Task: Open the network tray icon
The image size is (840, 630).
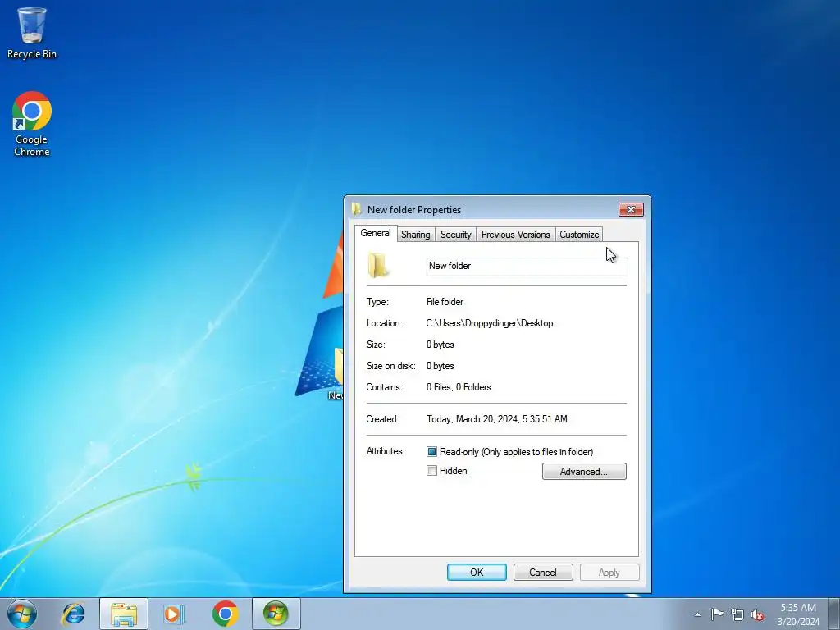Action: [737, 614]
